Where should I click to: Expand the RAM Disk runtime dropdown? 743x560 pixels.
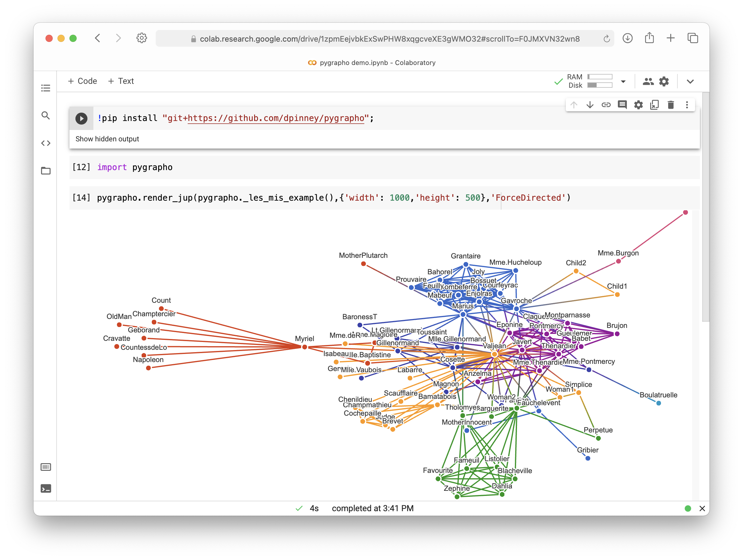(x=623, y=81)
